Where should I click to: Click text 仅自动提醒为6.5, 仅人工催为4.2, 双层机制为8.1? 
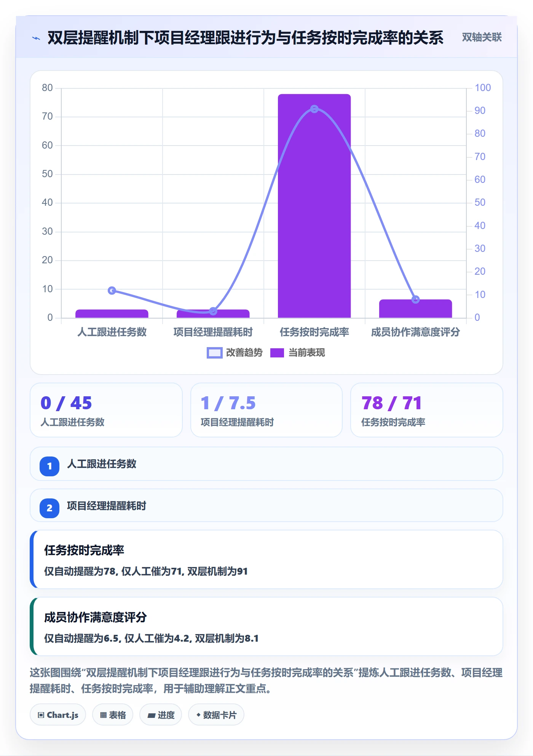tap(151, 638)
